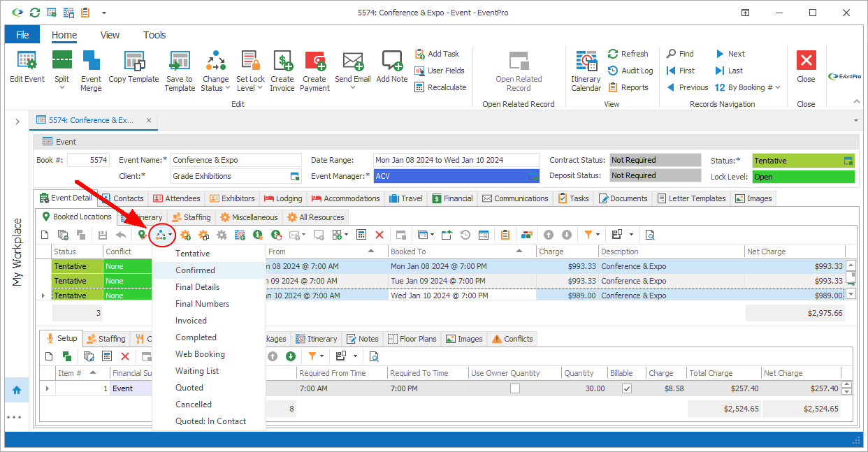Click the Book # field
The height and width of the screenshot is (452, 868).
(88, 160)
